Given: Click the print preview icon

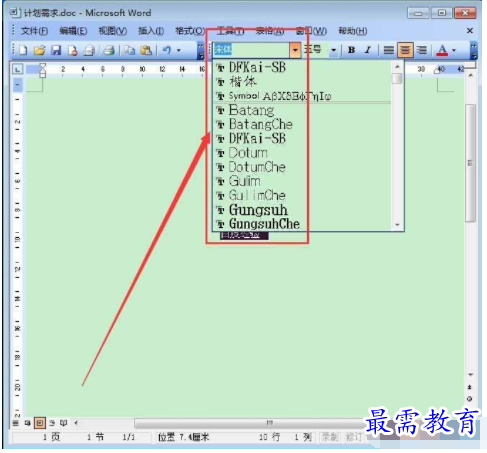Looking at the screenshot, I should tap(89, 50).
